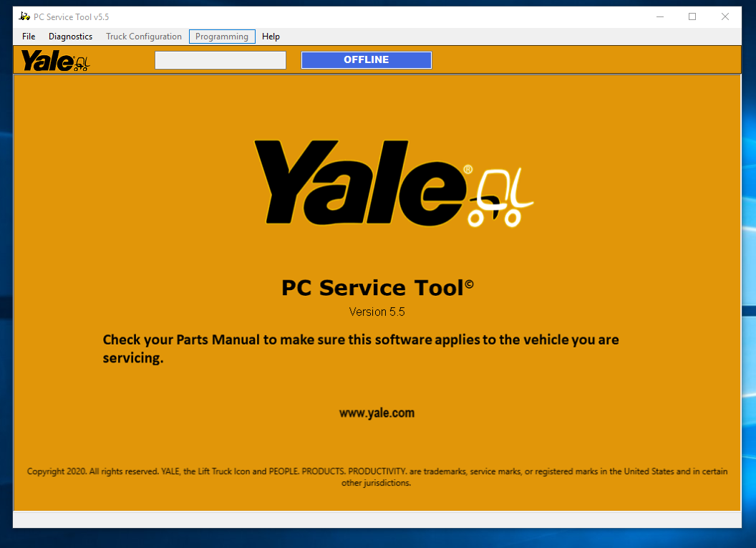
Task: Open the Help menu
Action: pyautogui.click(x=271, y=37)
